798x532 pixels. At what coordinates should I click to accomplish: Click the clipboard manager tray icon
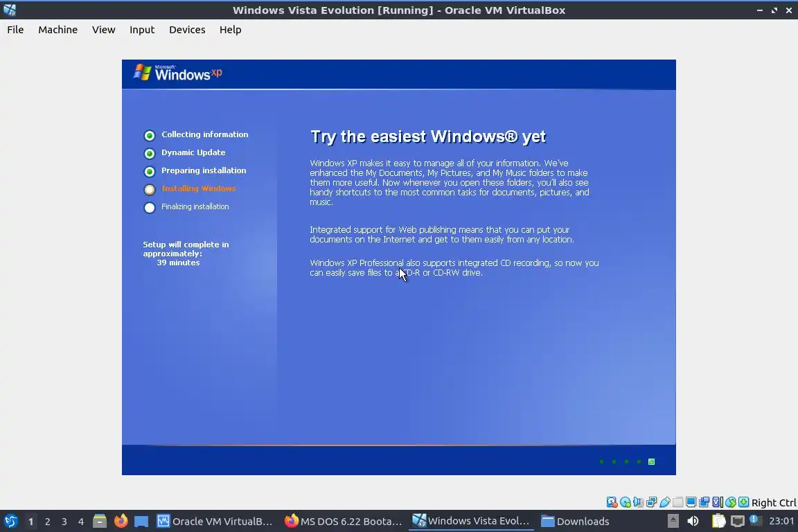718,521
